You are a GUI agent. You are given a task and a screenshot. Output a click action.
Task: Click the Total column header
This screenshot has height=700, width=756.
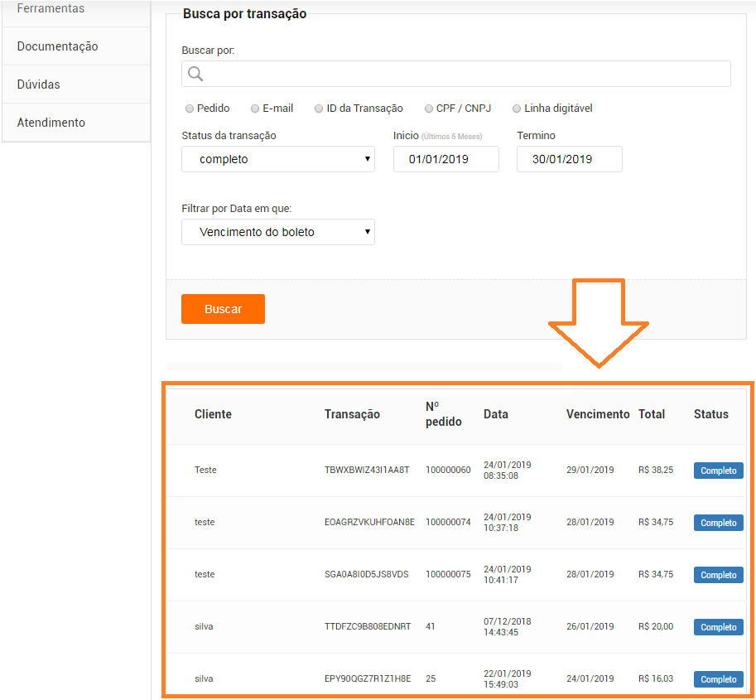pyautogui.click(x=652, y=414)
